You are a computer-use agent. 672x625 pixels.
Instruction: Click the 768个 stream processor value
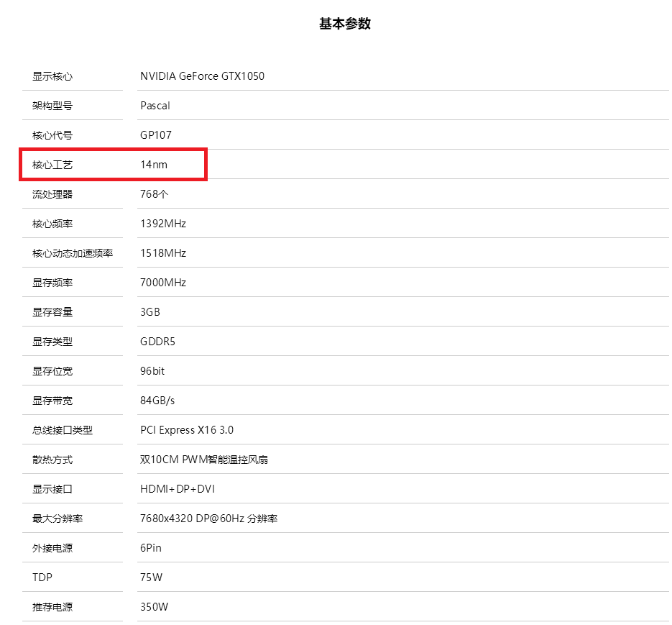pyautogui.click(x=155, y=194)
